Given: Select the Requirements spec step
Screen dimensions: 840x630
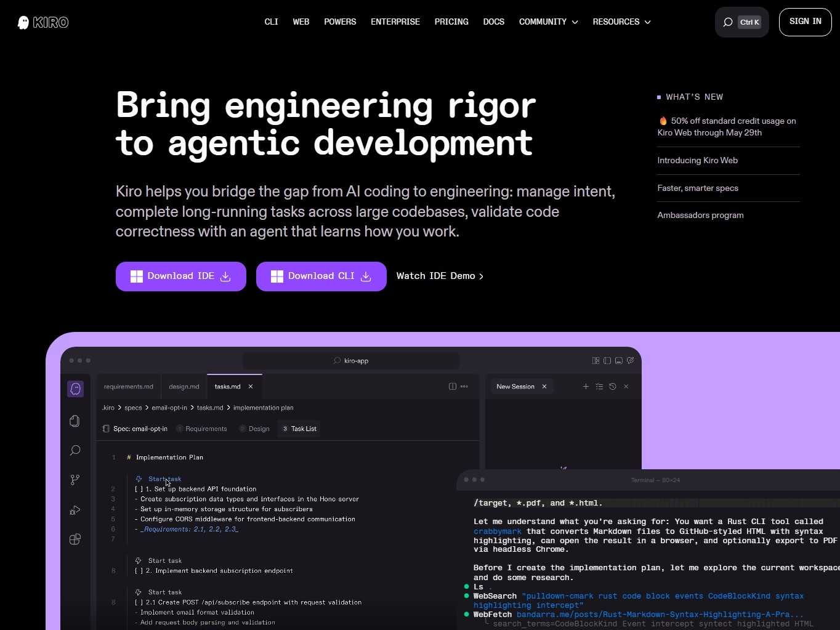Looking at the screenshot, I should (202, 429).
